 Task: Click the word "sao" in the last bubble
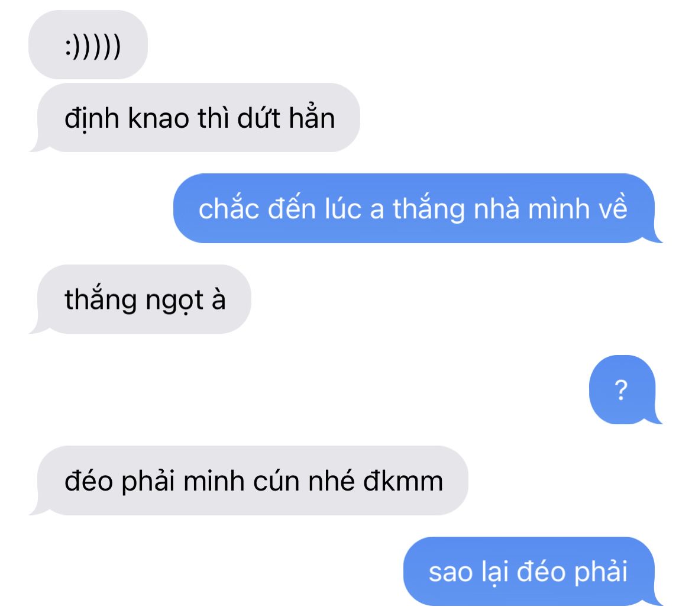point(450,573)
